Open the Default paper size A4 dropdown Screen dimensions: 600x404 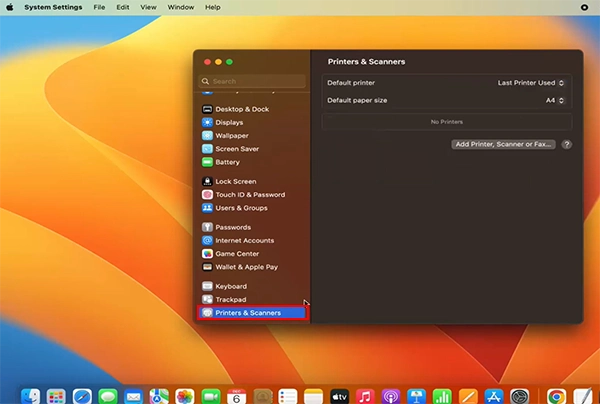[x=555, y=100]
